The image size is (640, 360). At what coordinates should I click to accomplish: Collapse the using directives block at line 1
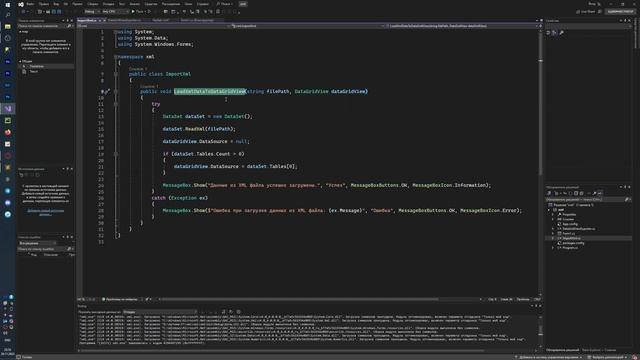(116, 32)
